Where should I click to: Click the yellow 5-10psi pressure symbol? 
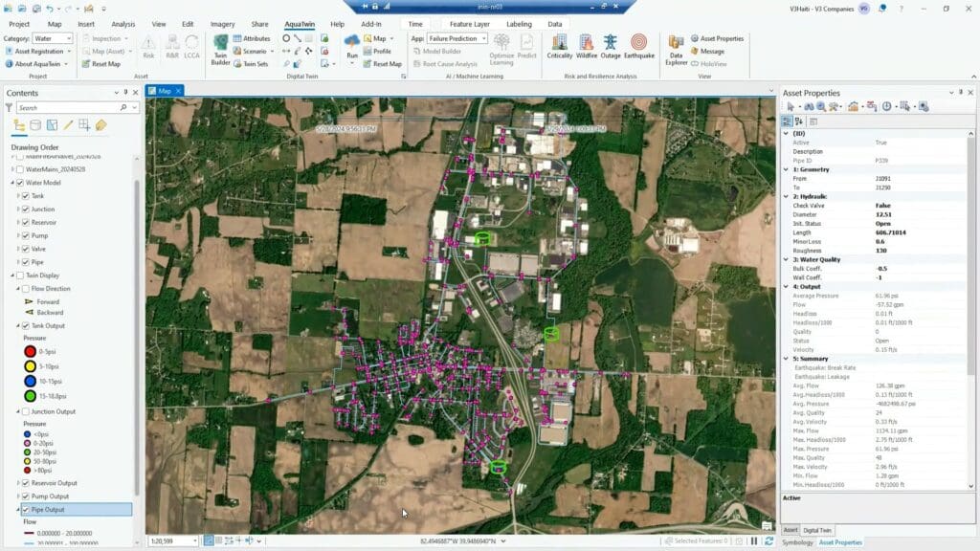pos(30,366)
